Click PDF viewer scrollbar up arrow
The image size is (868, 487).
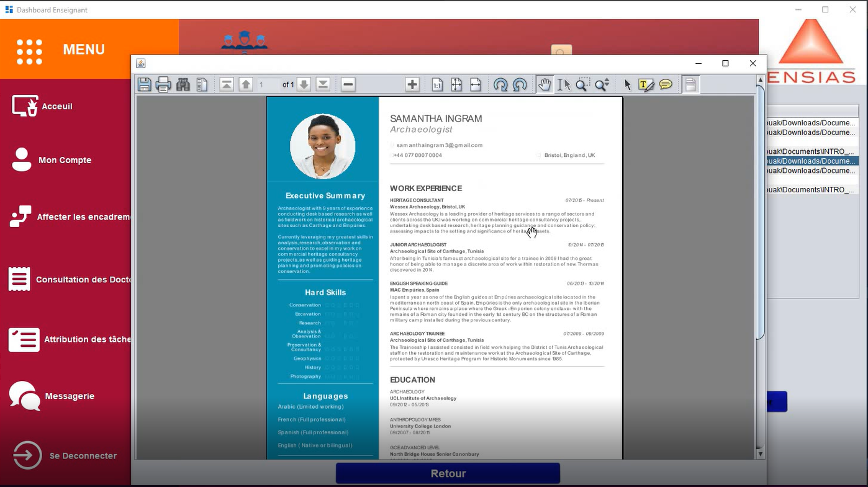tap(761, 80)
